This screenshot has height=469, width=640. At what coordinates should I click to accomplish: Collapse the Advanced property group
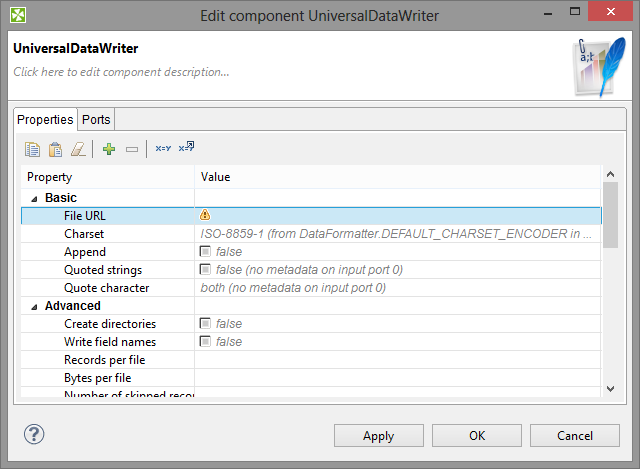pos(33,306)
